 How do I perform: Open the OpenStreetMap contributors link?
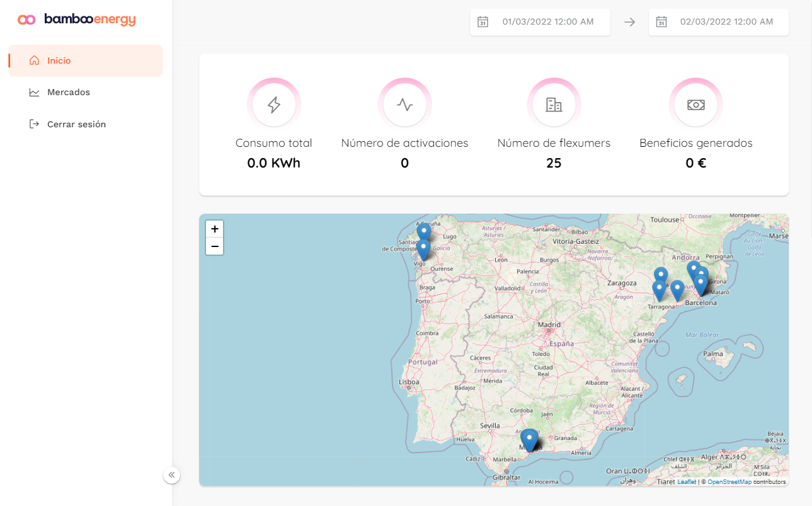coord(729,482)
